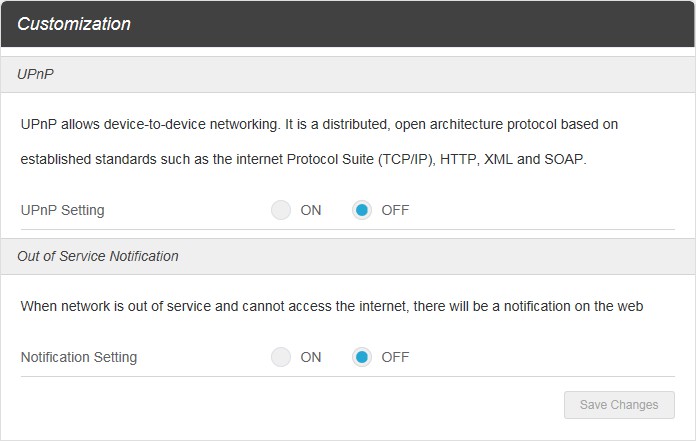Click the Out of Service Notification header
696x441 pixels.
click(x=98, y=256)
